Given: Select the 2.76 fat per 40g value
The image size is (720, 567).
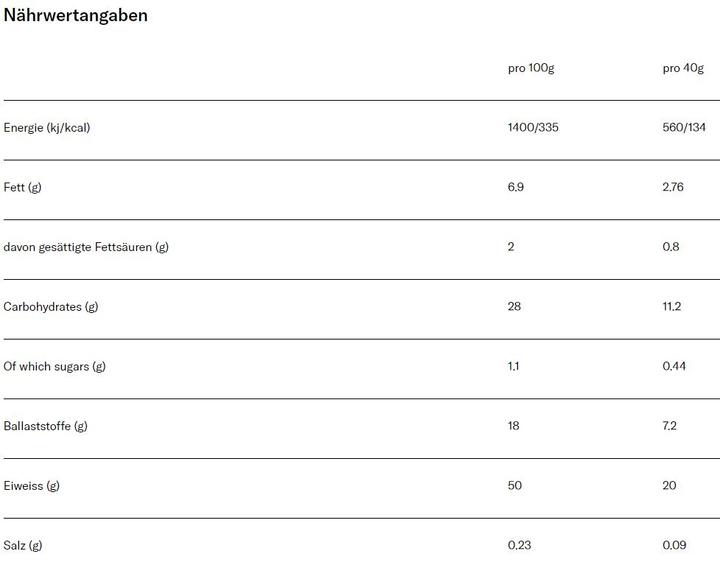Looking at the screenshot, I should (x=673, y=187).
